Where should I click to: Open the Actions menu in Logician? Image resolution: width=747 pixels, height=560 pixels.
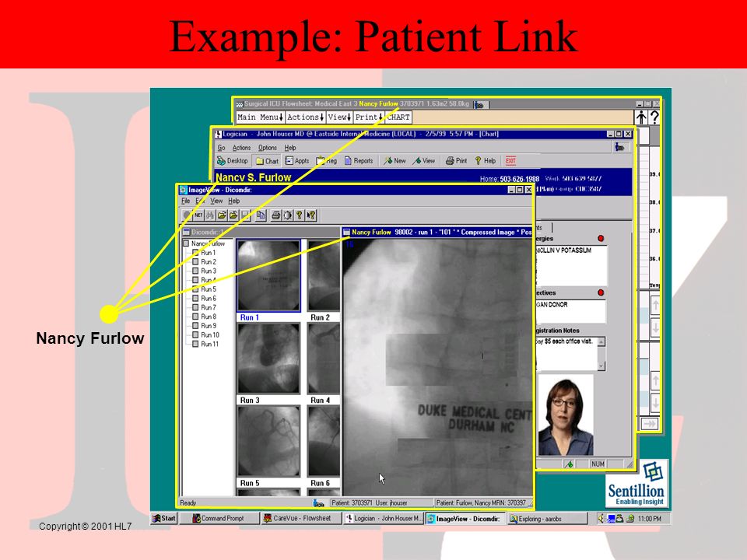(x=241, y=148)
